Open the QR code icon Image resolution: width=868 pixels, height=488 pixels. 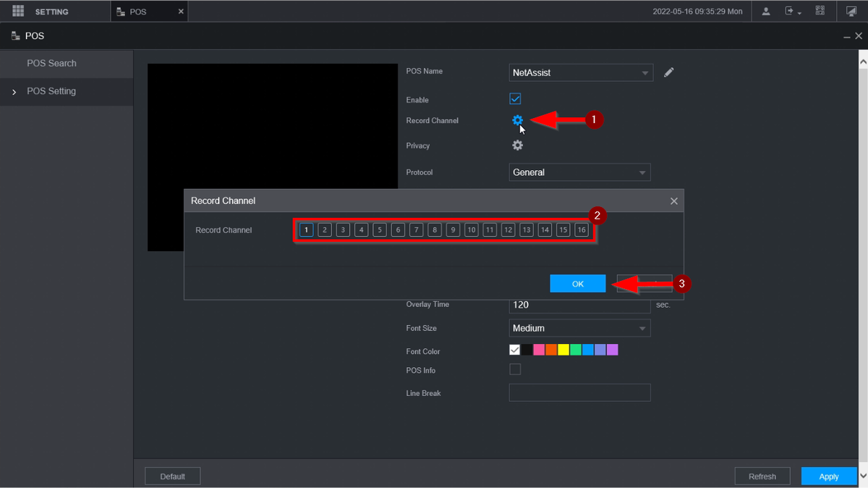(820, 12)
